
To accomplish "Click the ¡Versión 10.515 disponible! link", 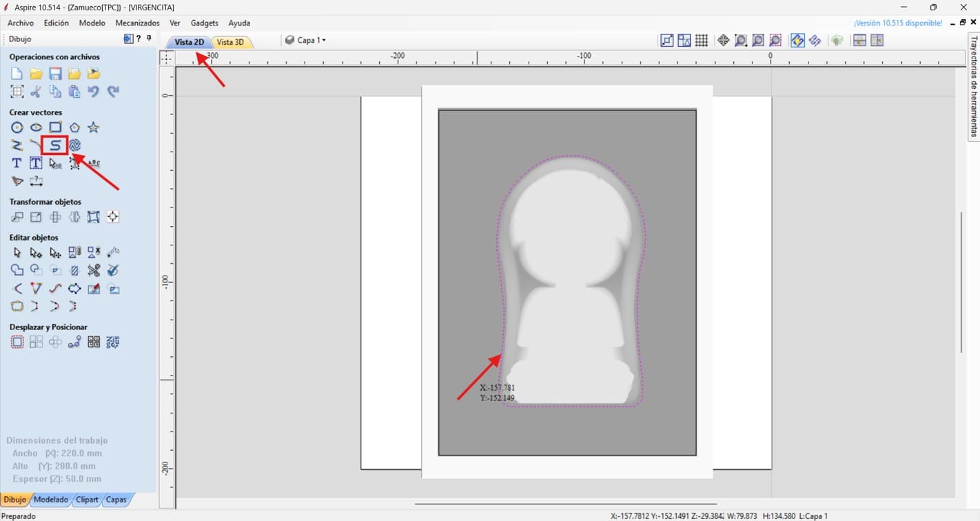I will (898, 23).
